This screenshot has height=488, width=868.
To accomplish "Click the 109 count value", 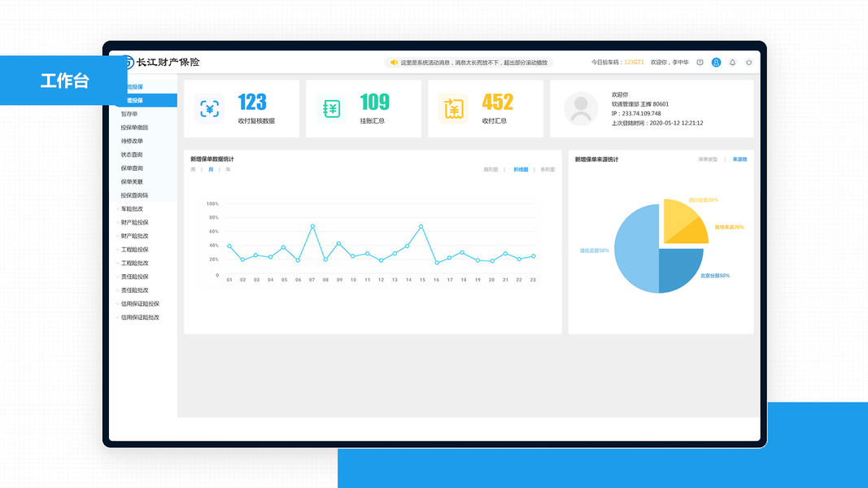I will 375,102.
